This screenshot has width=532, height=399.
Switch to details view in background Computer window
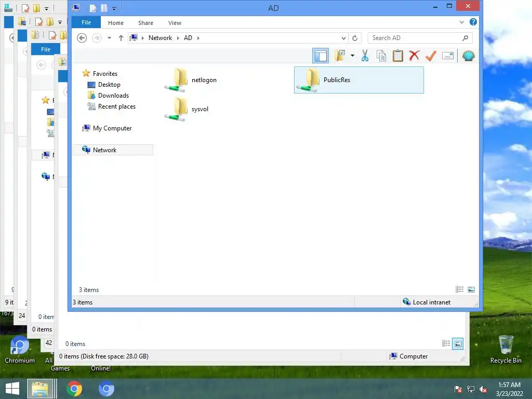tap(446, 344)
